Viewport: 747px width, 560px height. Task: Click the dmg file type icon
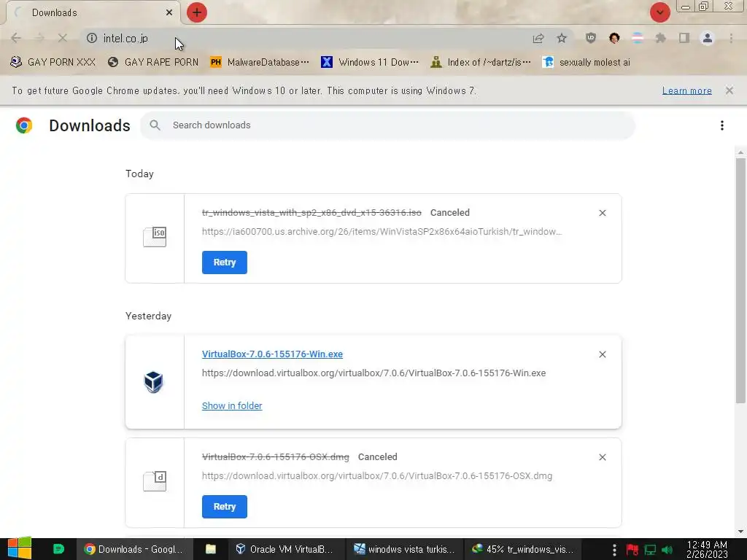point(155,481)
